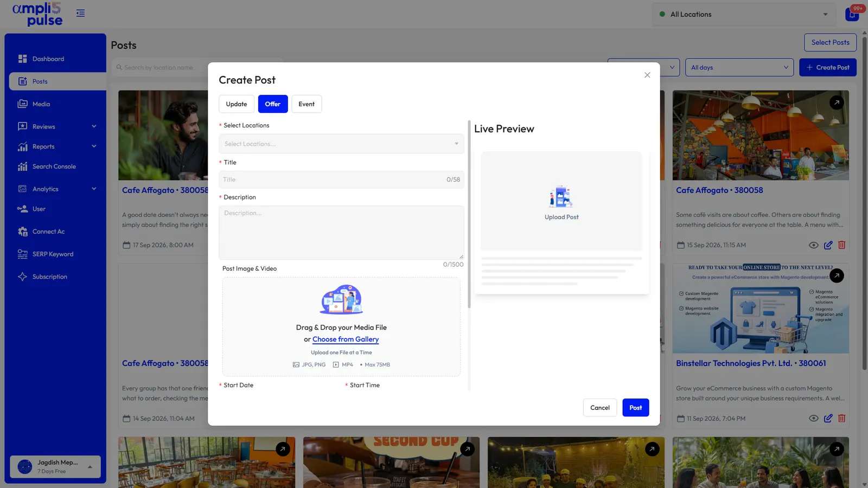Screen dimensions: 868x488
Task: Expand the Reports submenu
Action: (94, 146)
